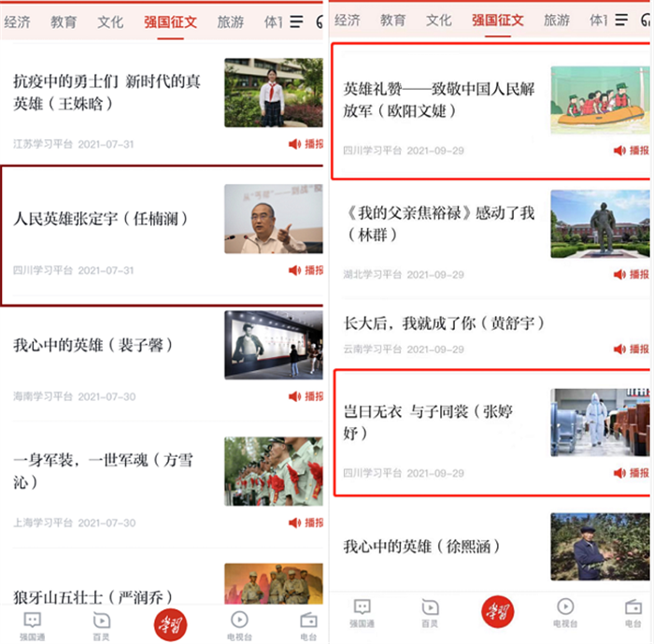The image size is (654, 644).
Task: Expand channel list menu in right screen header
Action: (x=621, y=21)
